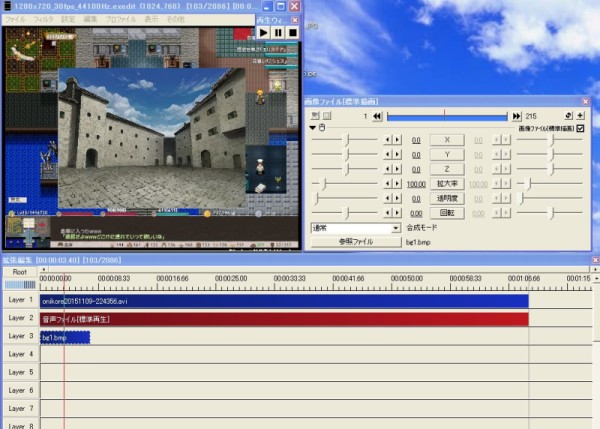Viewport: 600px width, 429px height.
Task: Click the 透明度 button
Action: [447, 198]
